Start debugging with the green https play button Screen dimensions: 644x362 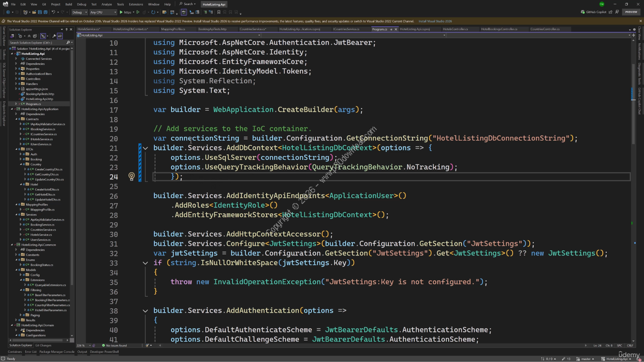121,12
